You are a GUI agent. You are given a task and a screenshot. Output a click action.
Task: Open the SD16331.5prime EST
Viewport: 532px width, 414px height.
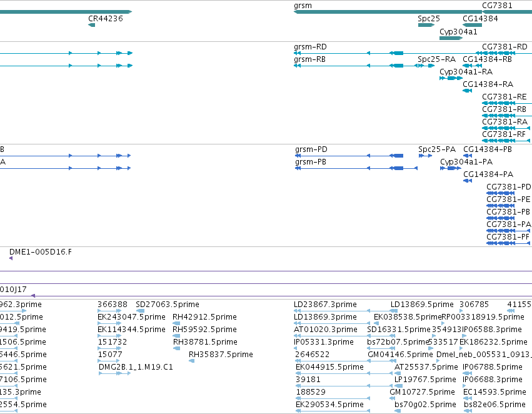click(381, 336)
